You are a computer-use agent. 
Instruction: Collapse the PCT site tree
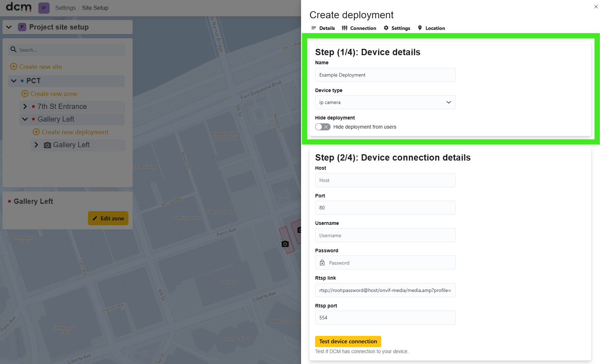pyautogui.click(x=14, y=81)
